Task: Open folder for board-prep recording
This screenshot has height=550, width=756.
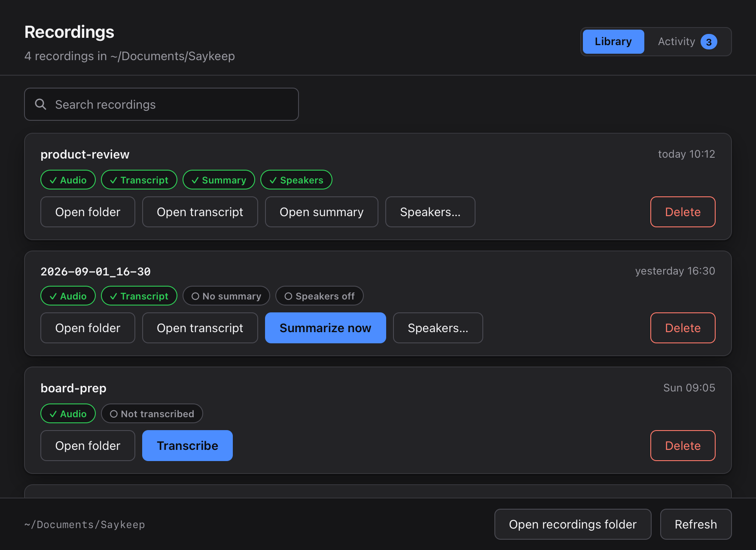Action: click(88, 446)
